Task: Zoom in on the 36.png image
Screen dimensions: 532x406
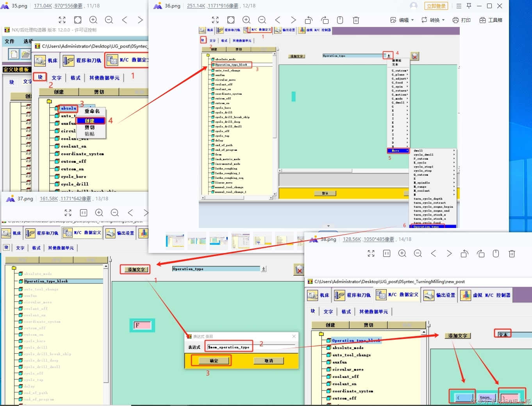Action: [246, 20]
